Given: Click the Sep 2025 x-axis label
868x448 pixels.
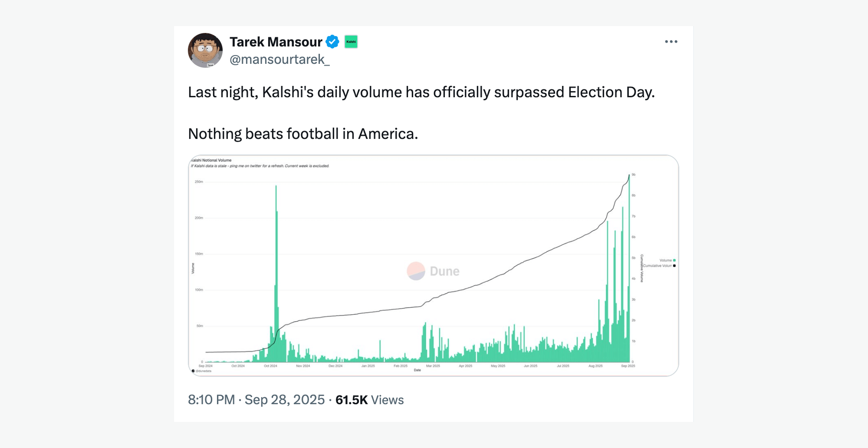Looking at the screenshot, I should 628,366.
